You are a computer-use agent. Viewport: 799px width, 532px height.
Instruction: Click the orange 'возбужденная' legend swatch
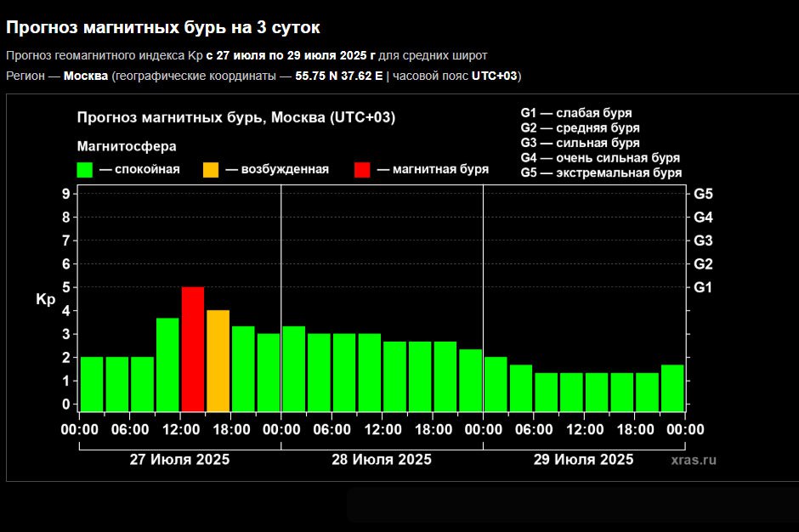pyautogui.click(x=211, y=170)
